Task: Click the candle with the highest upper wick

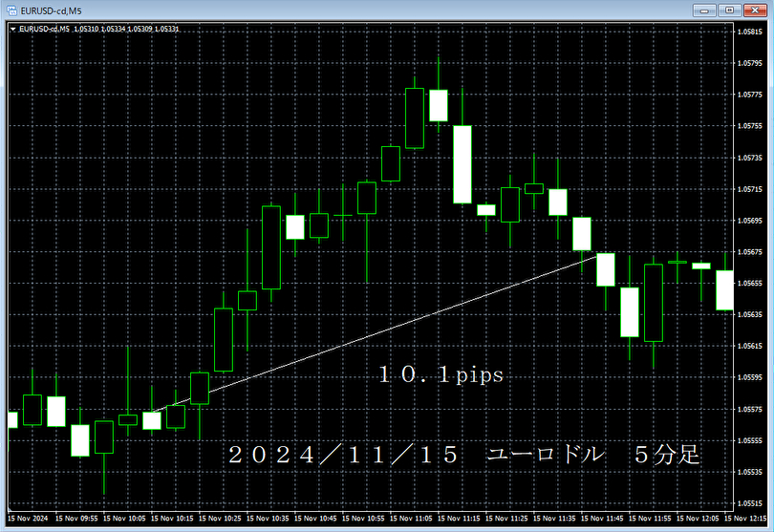Action: tap(439, 105)
